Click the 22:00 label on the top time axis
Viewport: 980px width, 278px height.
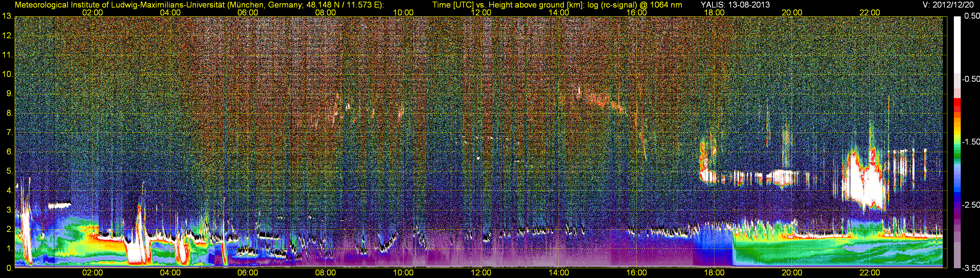tap(870, 12)
